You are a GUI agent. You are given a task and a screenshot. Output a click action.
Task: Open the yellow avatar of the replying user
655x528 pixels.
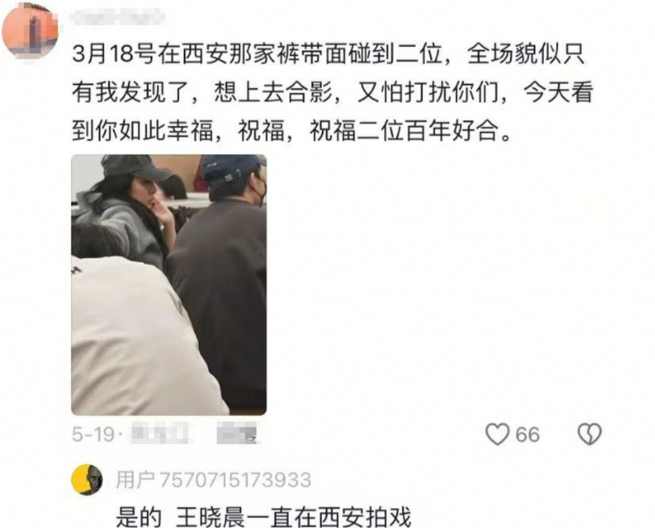tap(87, 479)
